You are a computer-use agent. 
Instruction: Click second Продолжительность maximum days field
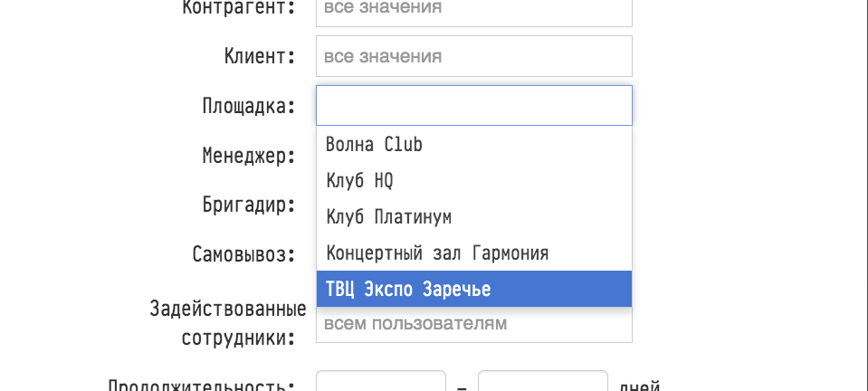click(x=542, y=382)
